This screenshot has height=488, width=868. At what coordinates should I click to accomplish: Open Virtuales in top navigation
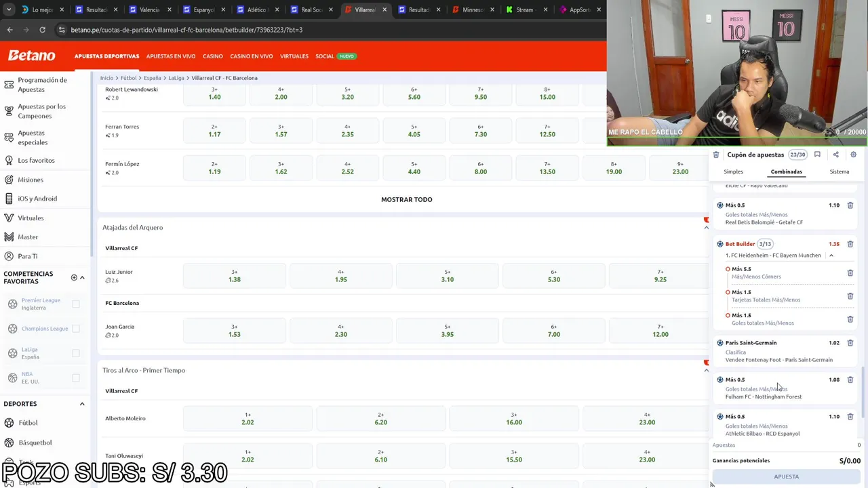294,56
